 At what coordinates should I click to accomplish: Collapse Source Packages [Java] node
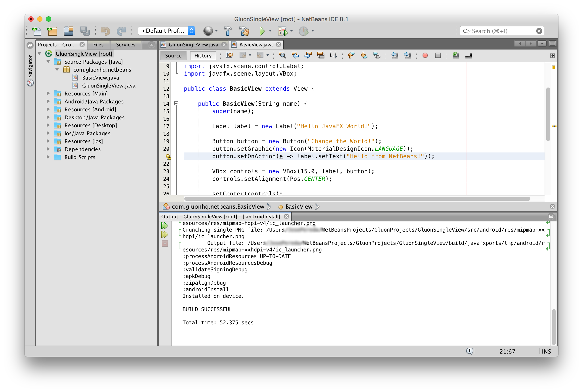tap(48, 61)
